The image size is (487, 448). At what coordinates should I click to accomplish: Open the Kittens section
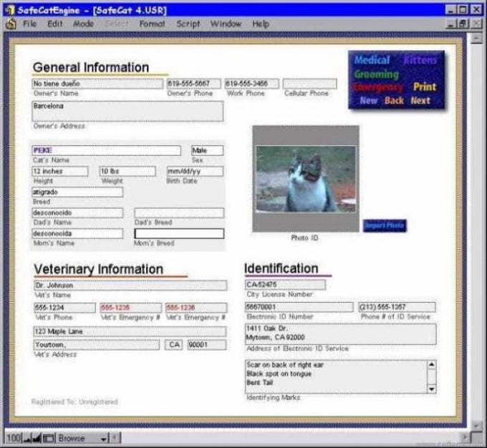420,59
